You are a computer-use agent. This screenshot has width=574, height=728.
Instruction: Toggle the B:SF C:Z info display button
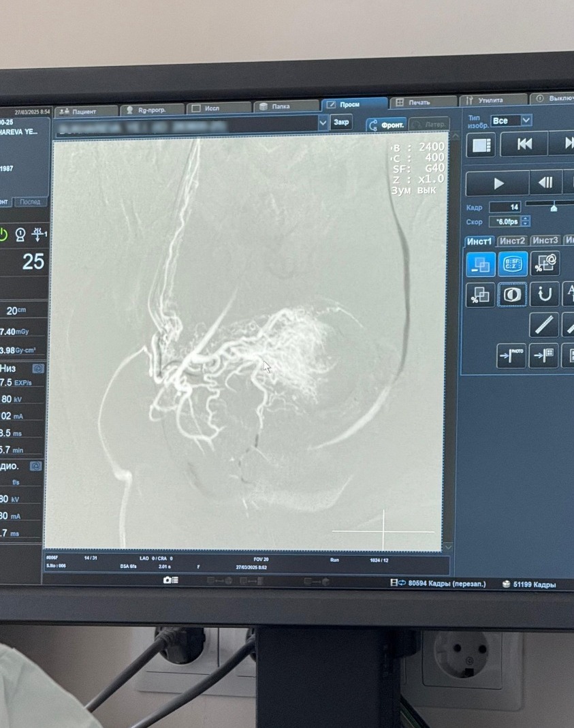[x=512, y=264]
